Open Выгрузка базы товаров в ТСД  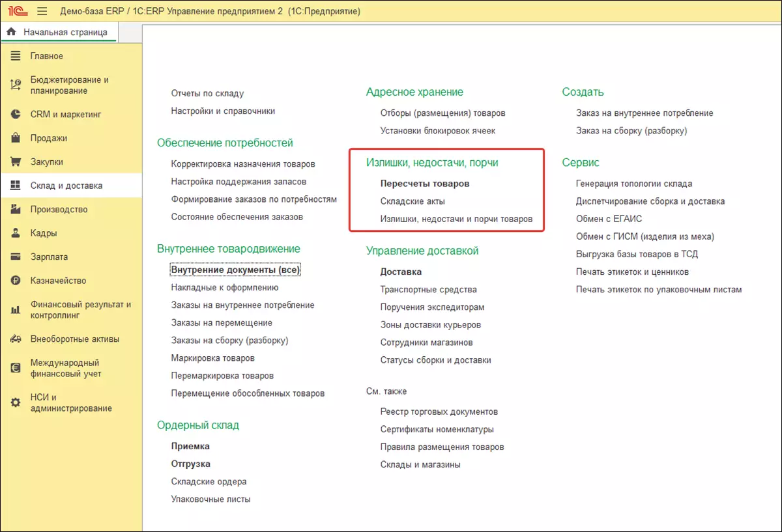click(x=637, y=255)
